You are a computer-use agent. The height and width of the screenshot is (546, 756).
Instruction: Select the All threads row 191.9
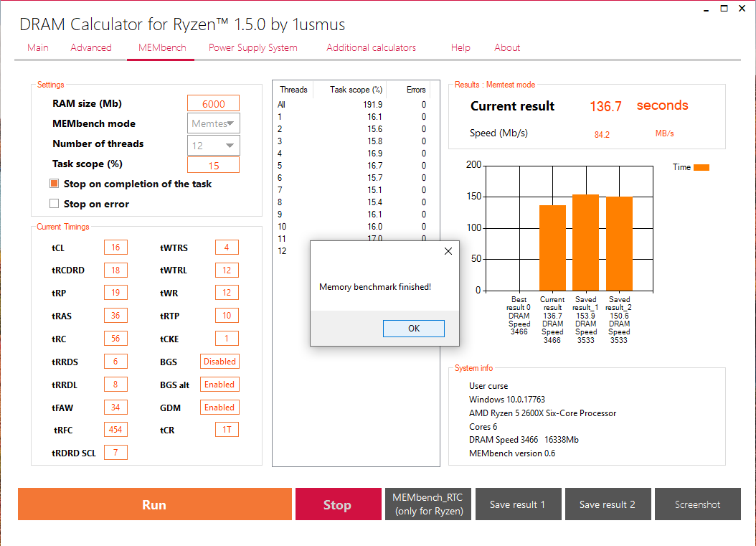pos(352,105)
